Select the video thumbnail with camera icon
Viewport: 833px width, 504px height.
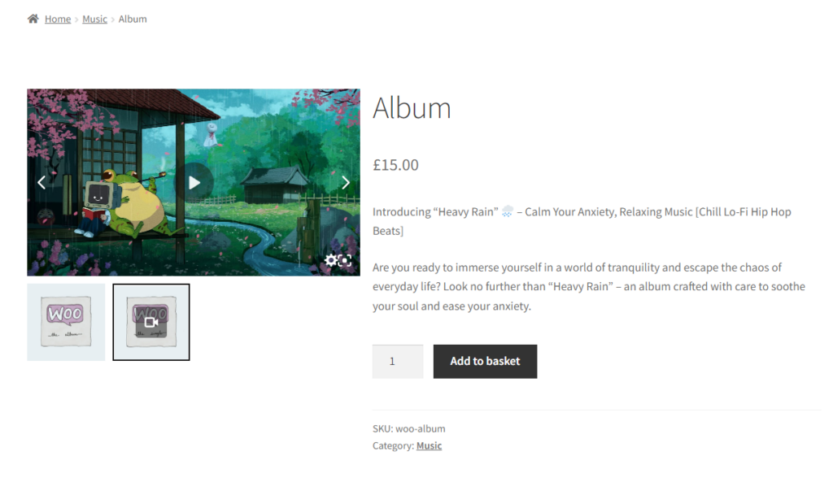tap(150, 323)
